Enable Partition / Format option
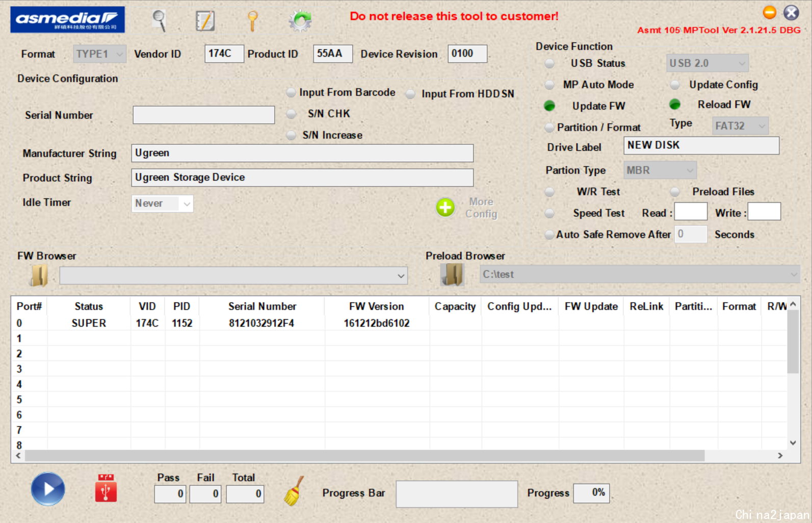812x523 pixels. pos(549,127)
